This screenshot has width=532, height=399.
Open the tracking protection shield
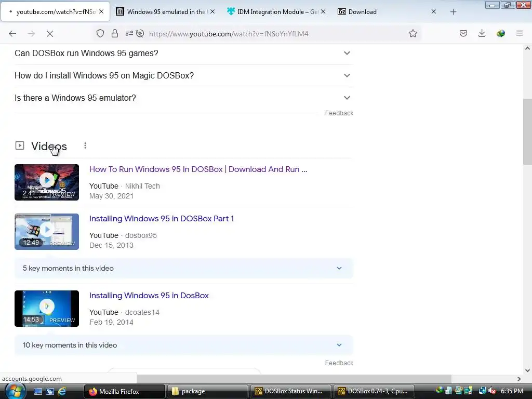(x=100, y=34)
